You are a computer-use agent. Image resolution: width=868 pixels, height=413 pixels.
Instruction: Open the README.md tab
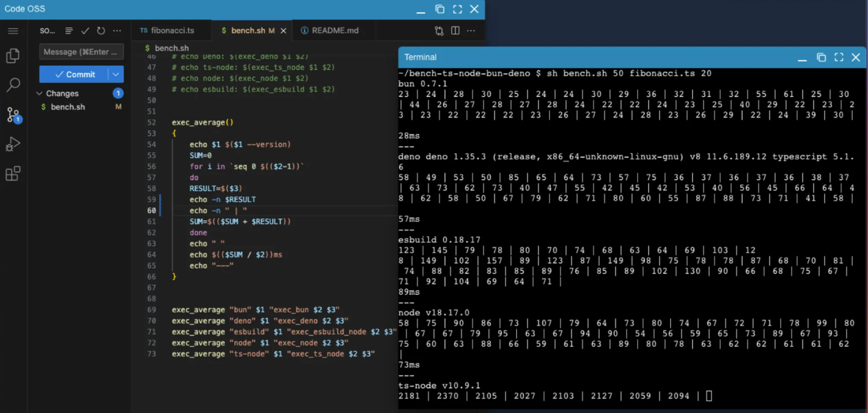point(333,30)
